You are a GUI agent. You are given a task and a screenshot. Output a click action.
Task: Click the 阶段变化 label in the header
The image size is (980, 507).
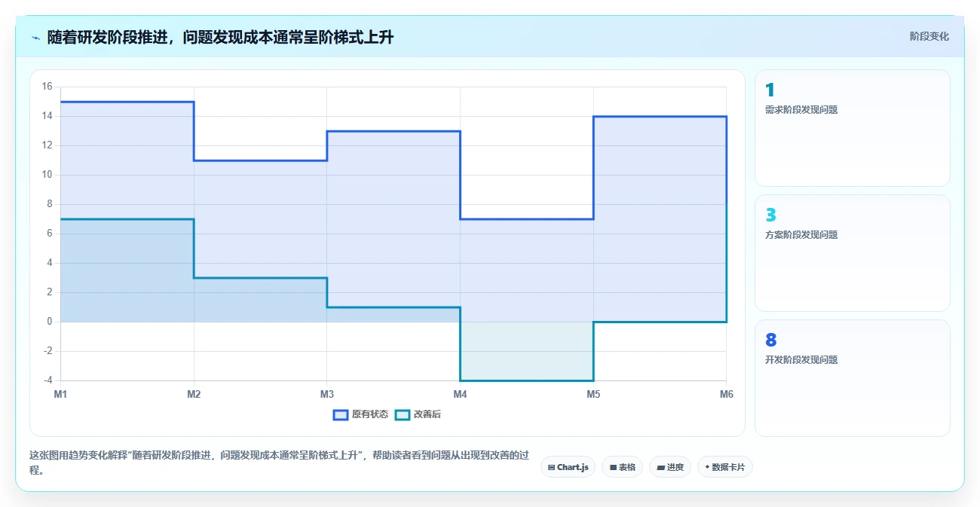pyautogui.click(x=929, y=36)
